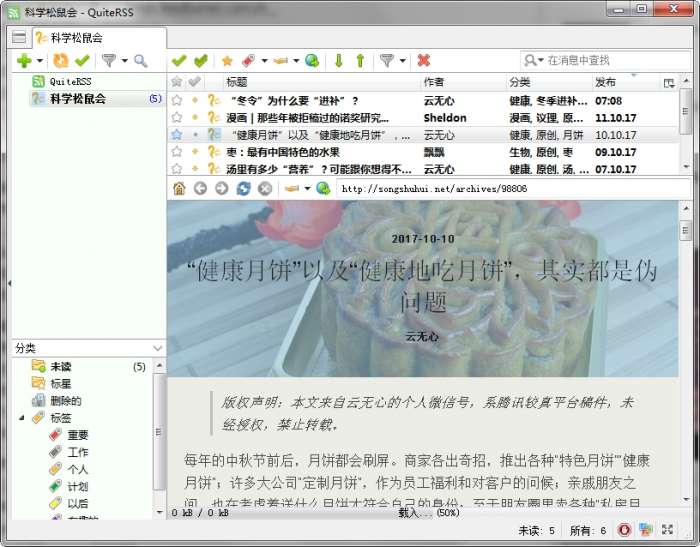700x547 pixels.
Task: Toggle star for "健康月饼" row
Action: tap(177, 135)
